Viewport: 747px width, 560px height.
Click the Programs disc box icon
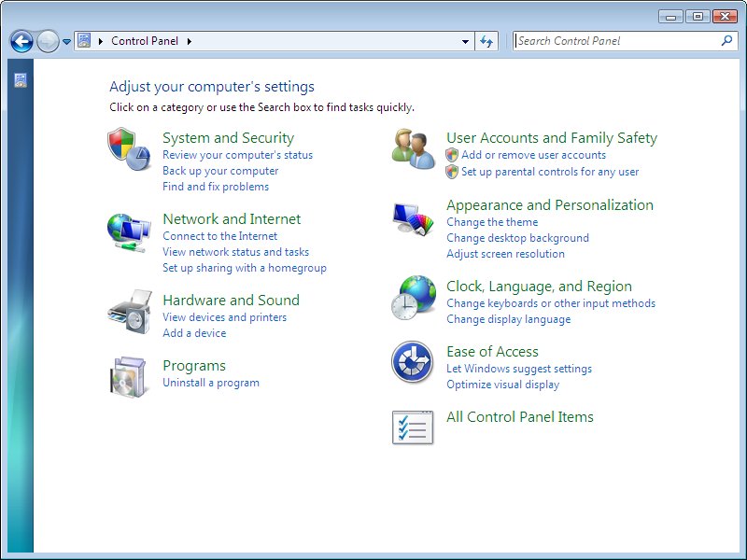pos(128,377)
